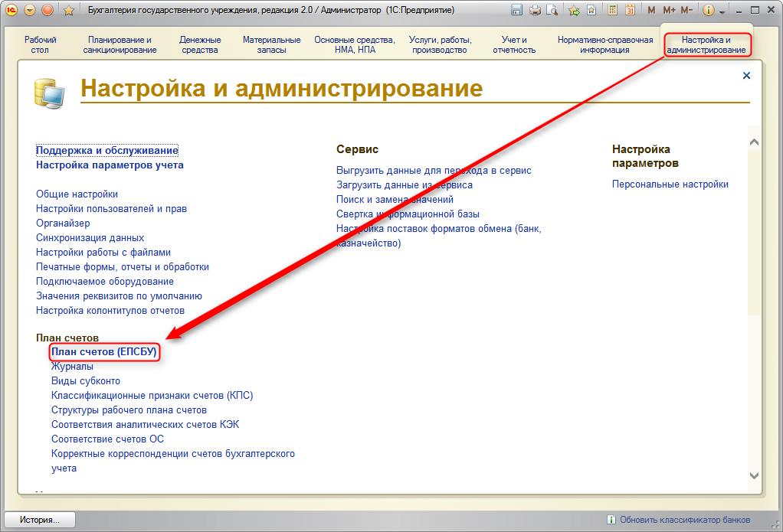
Task: Open Учет и отчетность section
Action: click(514, 45)
